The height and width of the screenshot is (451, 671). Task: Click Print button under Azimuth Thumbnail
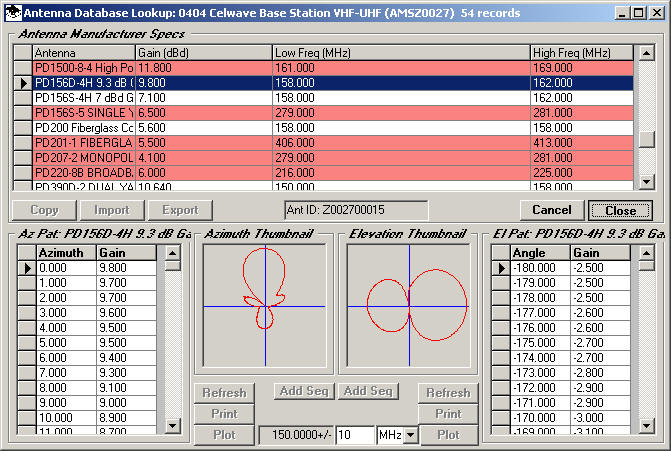224,414
